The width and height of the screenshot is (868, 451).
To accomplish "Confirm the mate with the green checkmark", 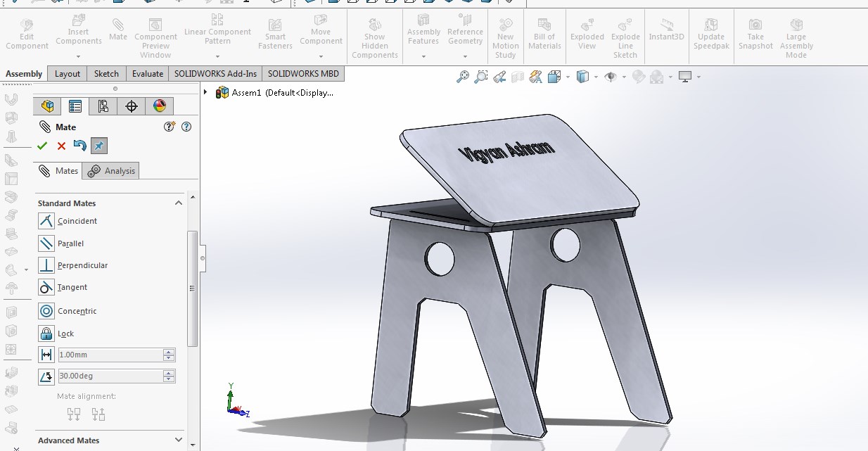I will (x=42, y=146).
